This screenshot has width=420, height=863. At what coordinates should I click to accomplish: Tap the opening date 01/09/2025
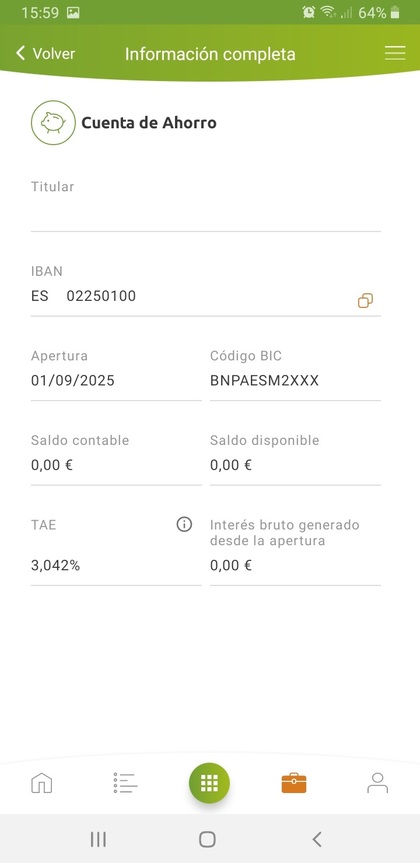pyautogui.click(x=73, y=381)
